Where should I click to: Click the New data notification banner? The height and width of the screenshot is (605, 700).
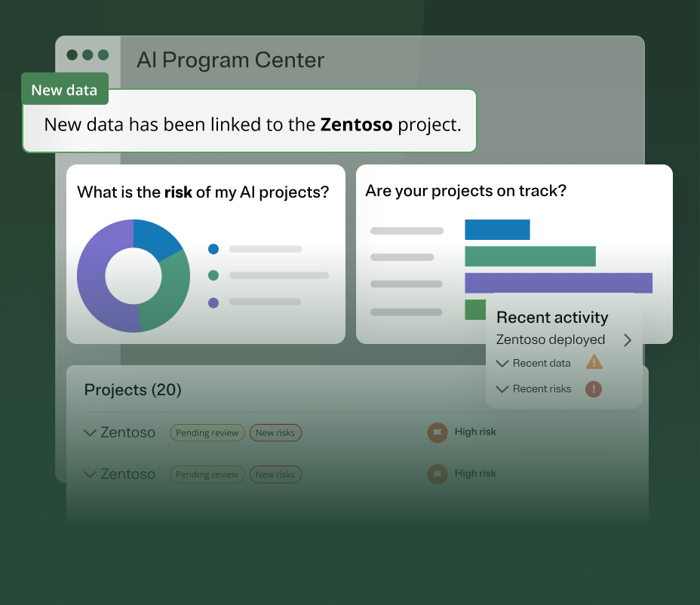(x=249, y=124)
